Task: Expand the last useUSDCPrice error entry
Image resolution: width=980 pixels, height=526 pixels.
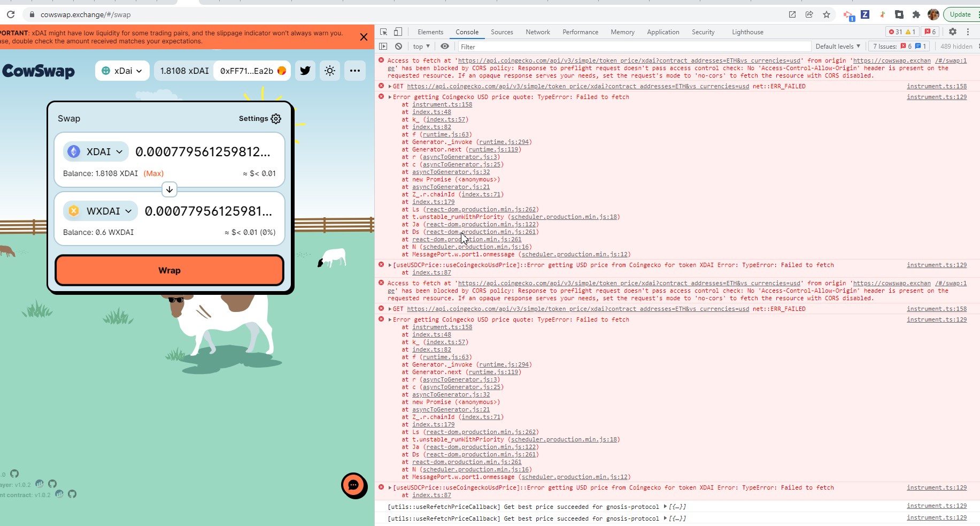Action: (390, 487)
